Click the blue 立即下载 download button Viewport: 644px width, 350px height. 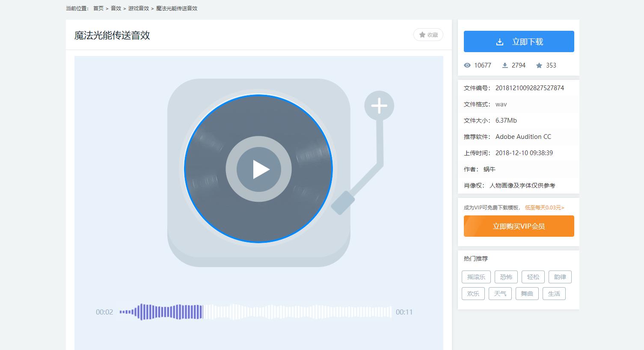[x=519, y=41]
